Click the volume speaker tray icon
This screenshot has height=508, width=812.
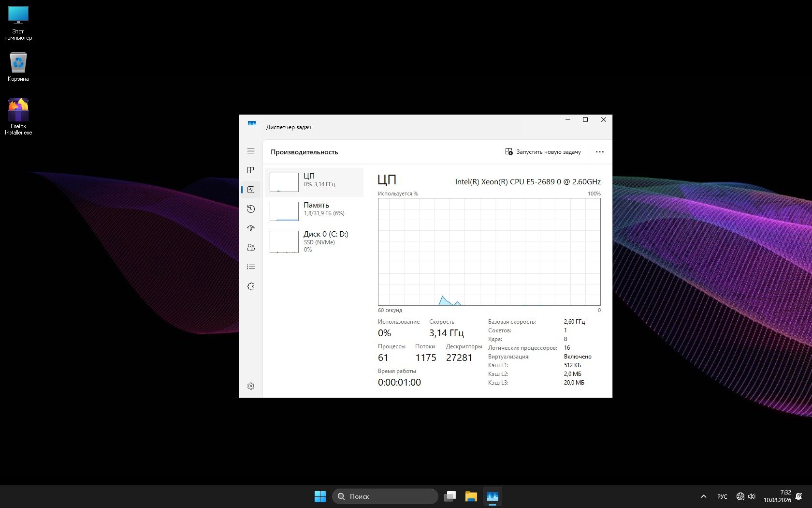[x=752, y=496]
